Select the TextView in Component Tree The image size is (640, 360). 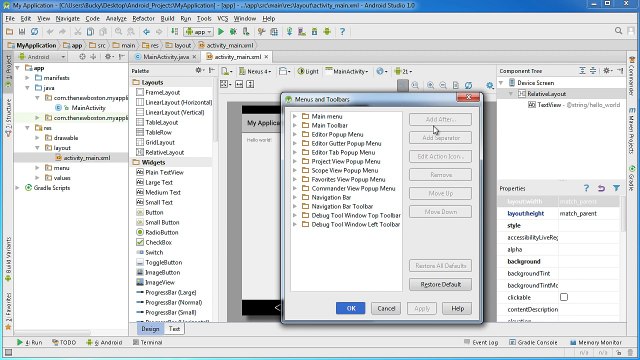point(574,105)
